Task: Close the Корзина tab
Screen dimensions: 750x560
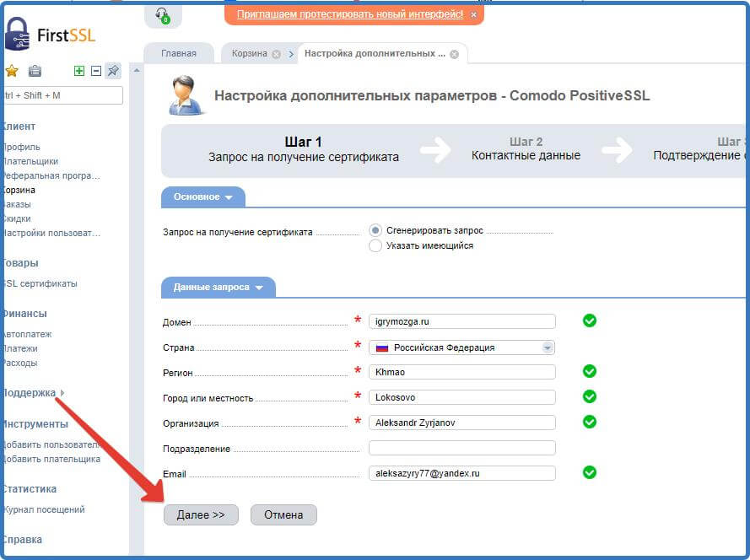Action: 276,54
